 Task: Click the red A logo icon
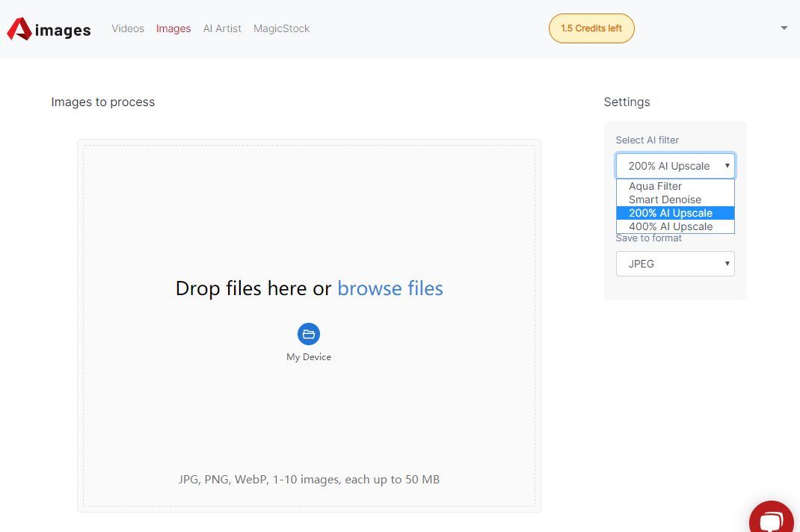click(19, 29)
